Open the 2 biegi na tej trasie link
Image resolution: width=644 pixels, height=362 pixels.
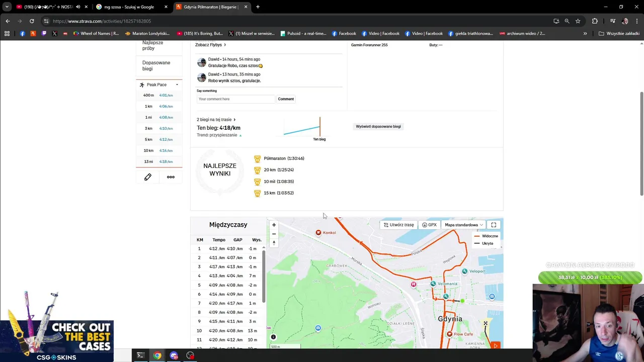coord(216,120)
